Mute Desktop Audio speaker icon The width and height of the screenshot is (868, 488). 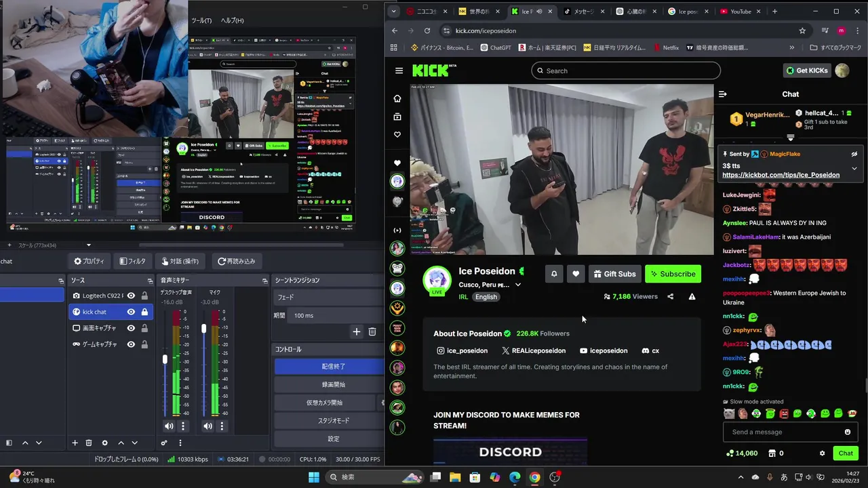[169, 426]
